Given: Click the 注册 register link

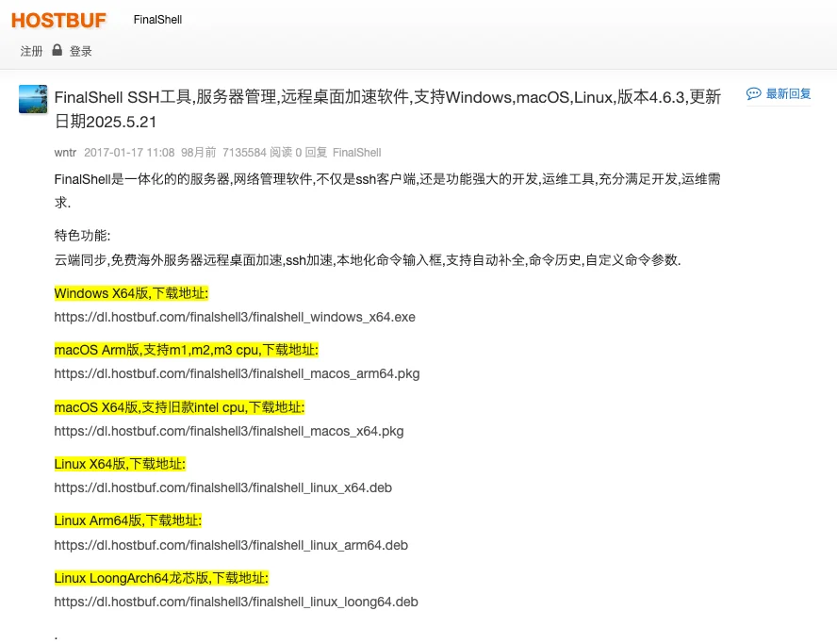Looking at the screenshot, I should coord(31,51).
